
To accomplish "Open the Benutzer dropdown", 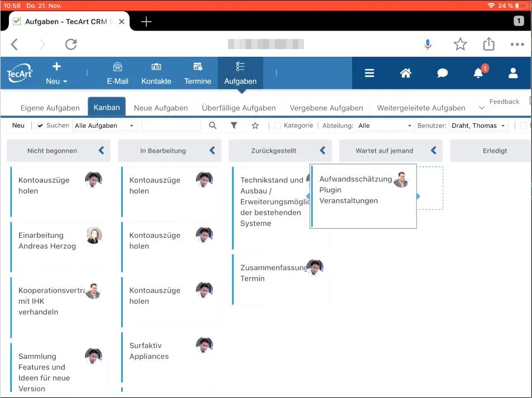I will (x=479, y=126).
